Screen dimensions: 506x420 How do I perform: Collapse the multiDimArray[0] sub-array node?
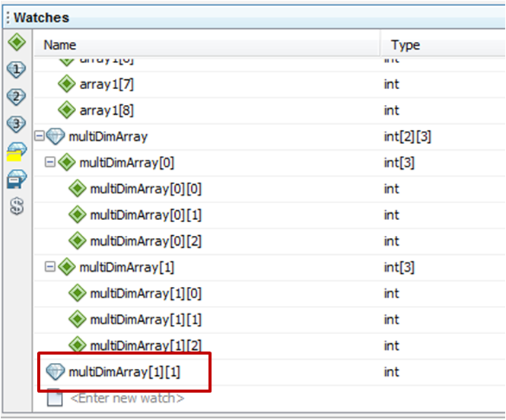coord(50,163)
